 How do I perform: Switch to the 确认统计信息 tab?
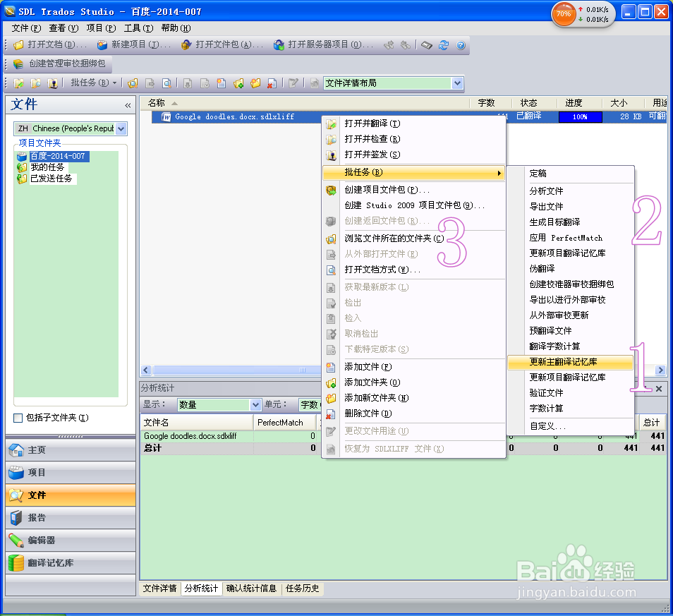click(x=252, y=588)
